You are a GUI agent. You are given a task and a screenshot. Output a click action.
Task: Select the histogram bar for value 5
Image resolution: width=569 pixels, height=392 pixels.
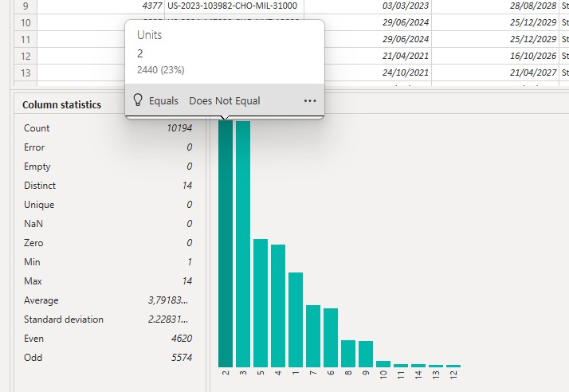click(261, 303)
